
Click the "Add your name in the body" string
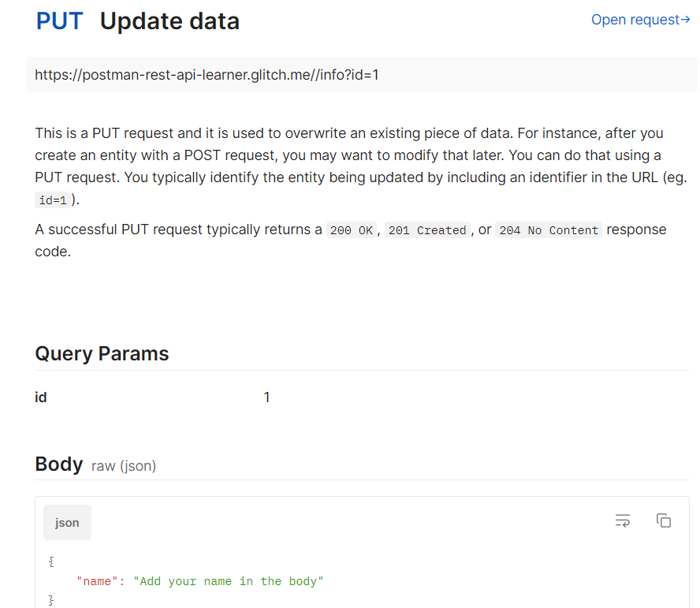[229, 581]
